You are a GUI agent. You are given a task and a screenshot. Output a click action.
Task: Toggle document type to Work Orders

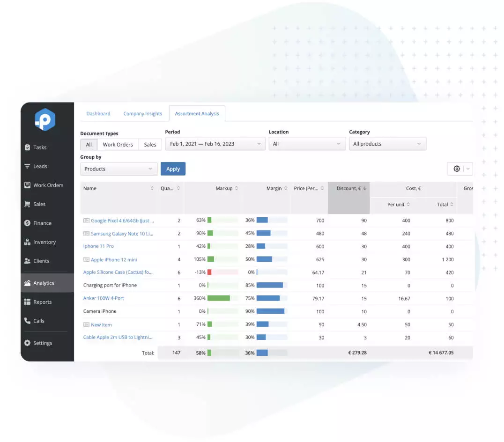click(x=118, y=145)
